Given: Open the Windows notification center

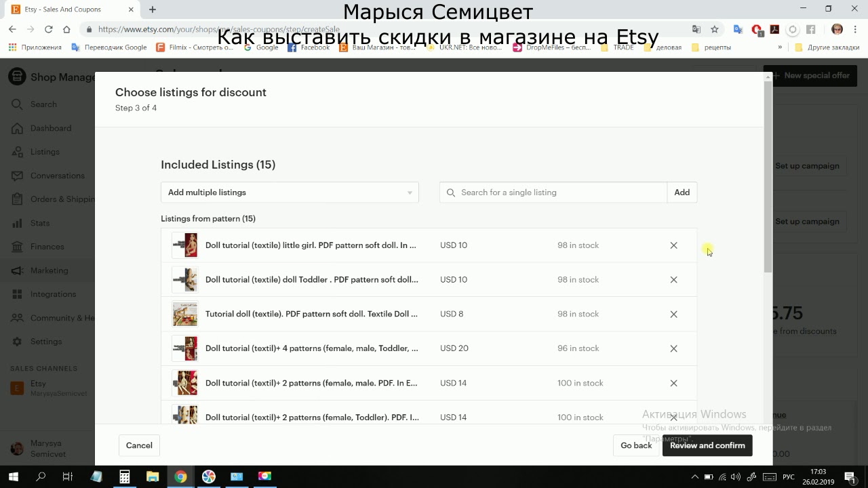Looking at the screenshot, I should click(x=850, y=476).
